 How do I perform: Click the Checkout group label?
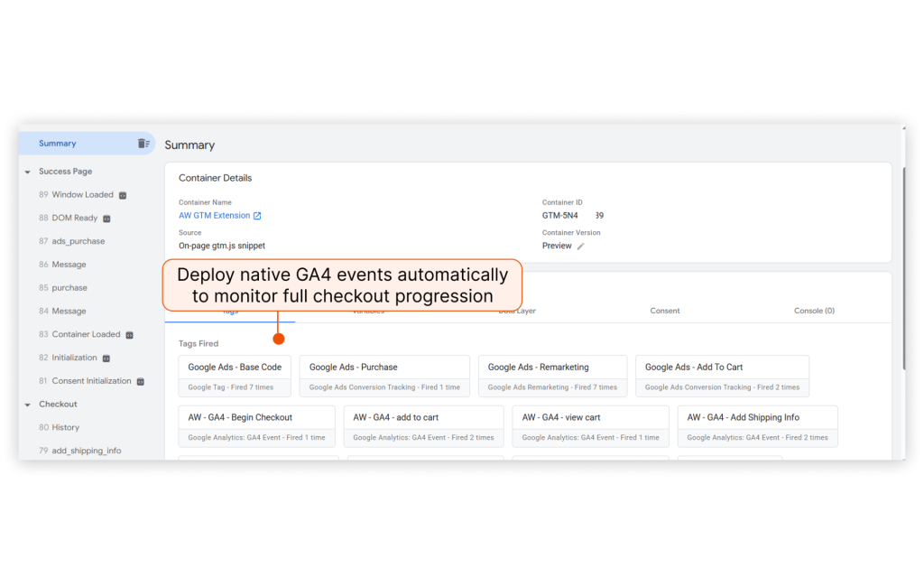pos(58,404)
